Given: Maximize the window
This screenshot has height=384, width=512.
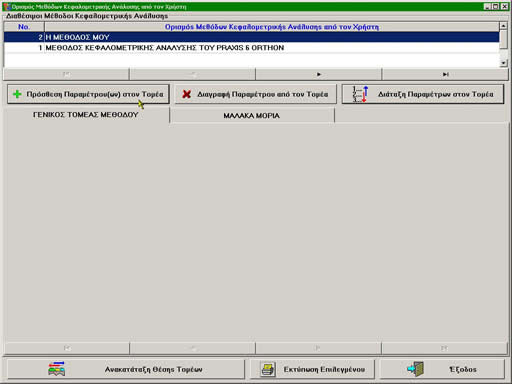Looking at the screenshot, I should (496, 6).
